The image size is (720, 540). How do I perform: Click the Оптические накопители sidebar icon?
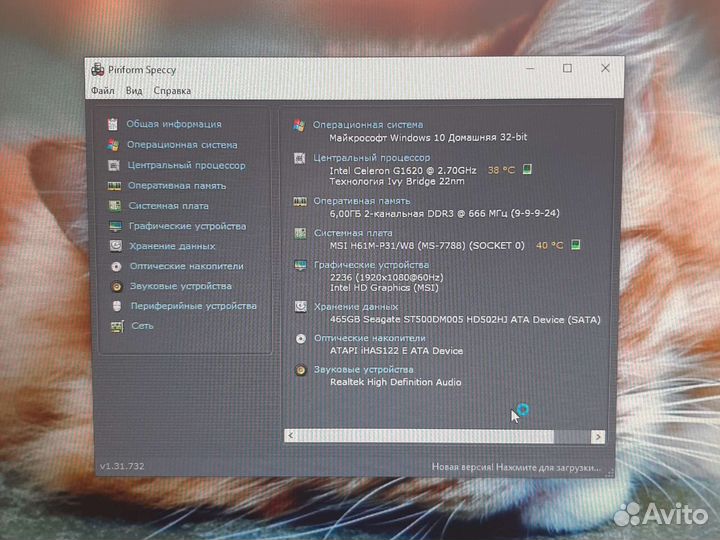(x=116, y=266)
